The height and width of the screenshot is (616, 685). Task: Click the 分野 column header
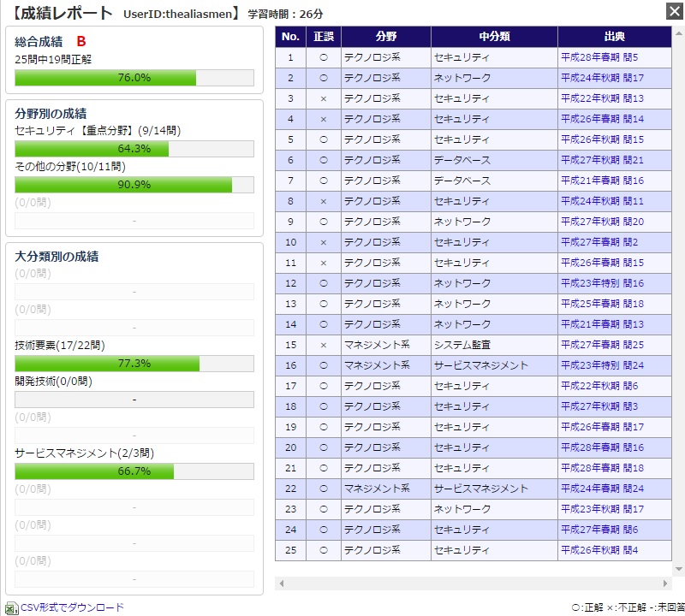[386, 37]
